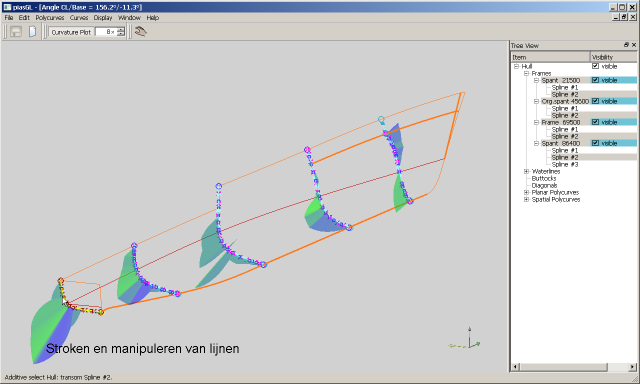Collapse the Hull tree node
The width and height of the screenshot is (640, 384).
coord(516,66)
